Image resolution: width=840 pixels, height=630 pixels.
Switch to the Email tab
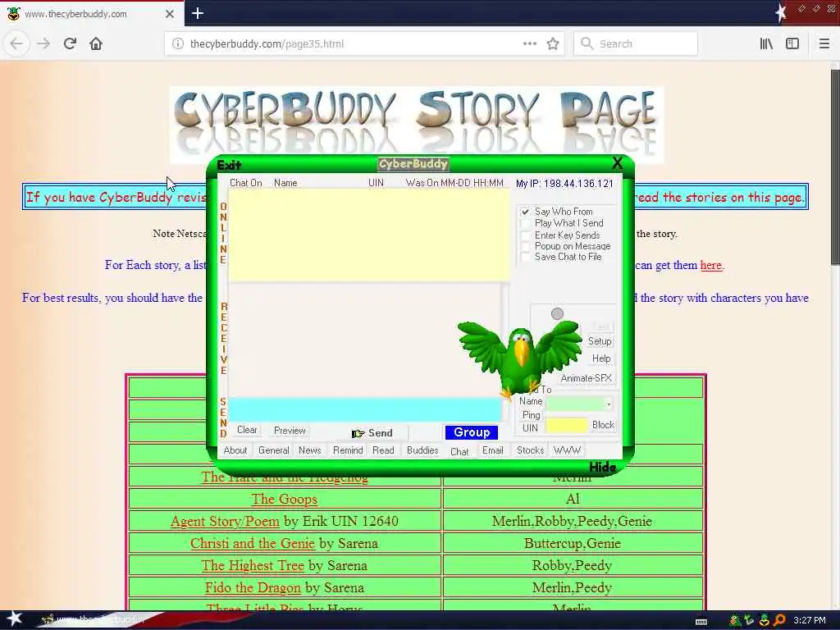pos(492,450)
